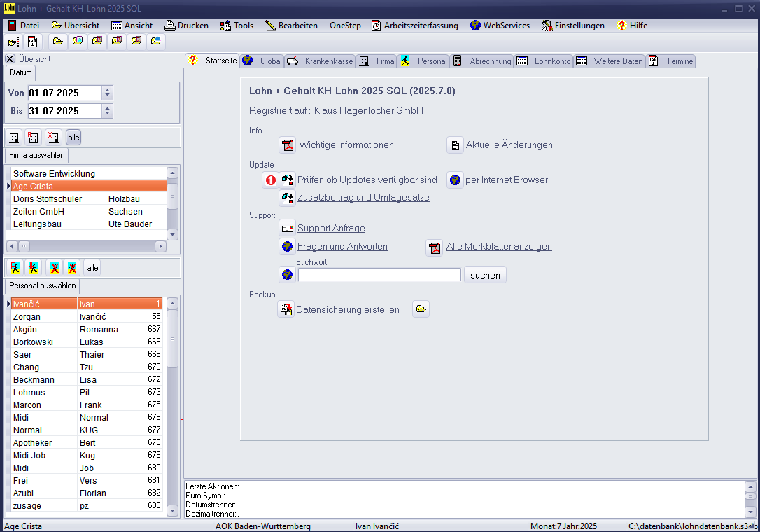Click the suchen button
This screenshot has width=760, height=532.
[485, 275]
